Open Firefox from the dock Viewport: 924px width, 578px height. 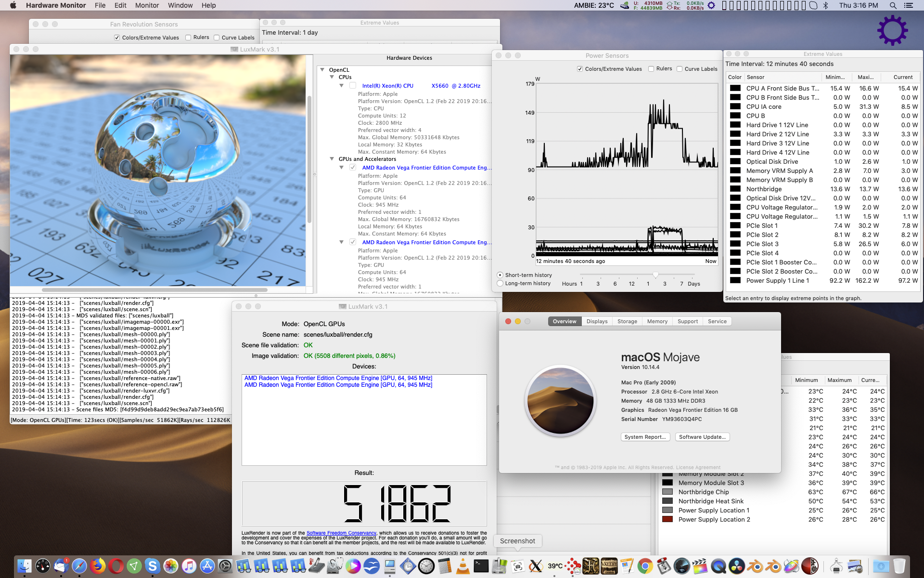[x=98, y=566]
